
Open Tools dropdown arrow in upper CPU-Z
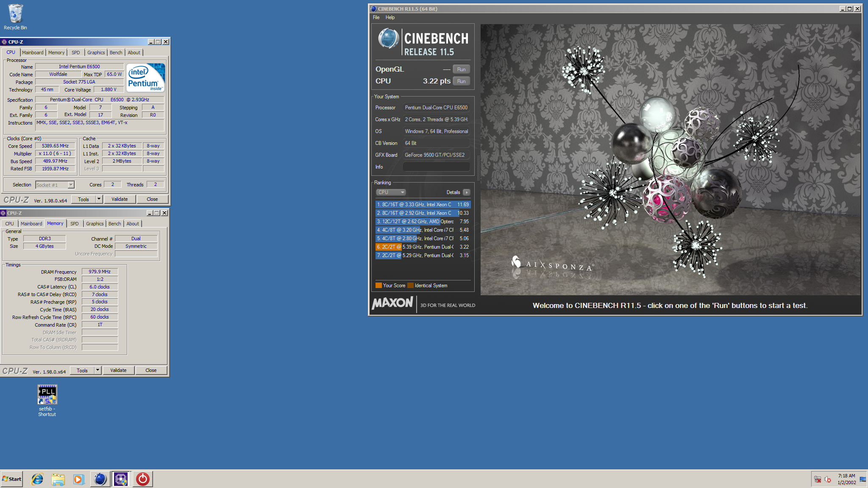coord(99,199)
